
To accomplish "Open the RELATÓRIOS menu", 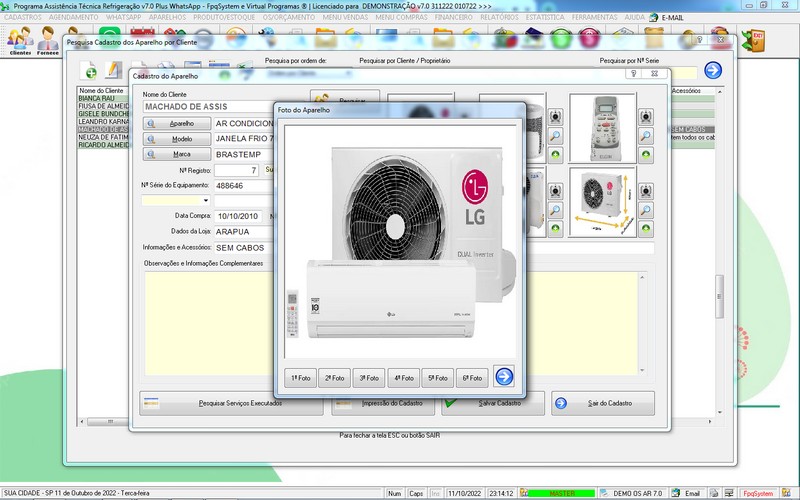I will pyautogui.click(x=499, y=17).
